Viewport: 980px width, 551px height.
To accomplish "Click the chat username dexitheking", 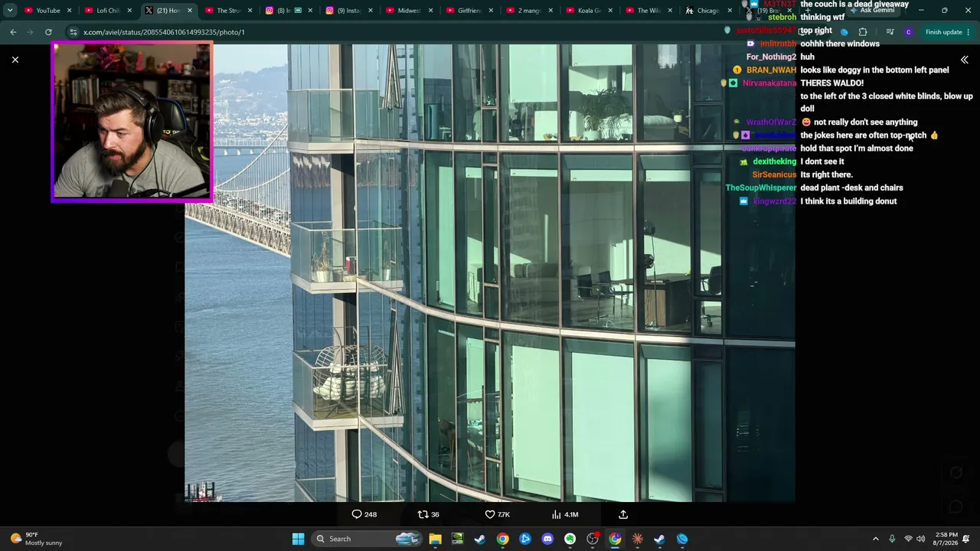I will point(774,161).
